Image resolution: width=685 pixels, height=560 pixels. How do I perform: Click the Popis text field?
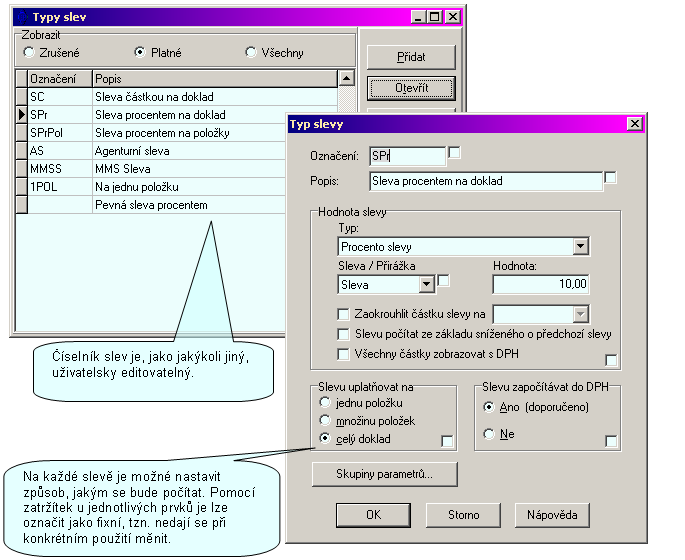(x=485, y=181)
